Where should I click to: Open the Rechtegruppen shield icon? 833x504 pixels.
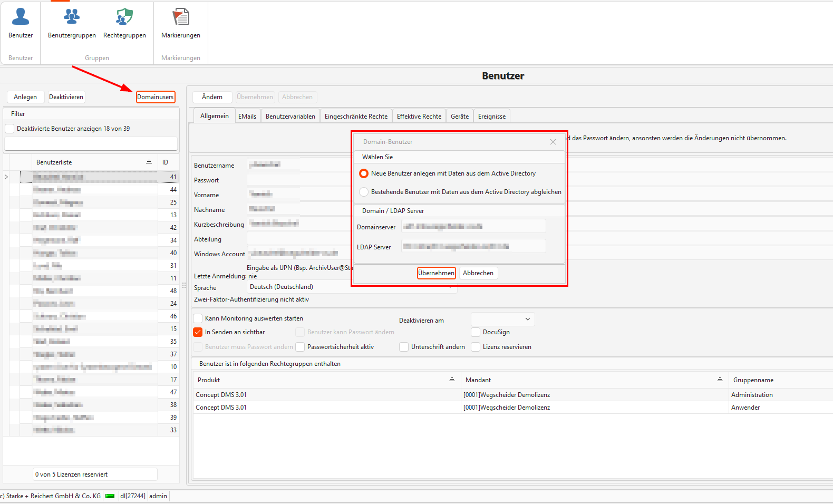124,17
